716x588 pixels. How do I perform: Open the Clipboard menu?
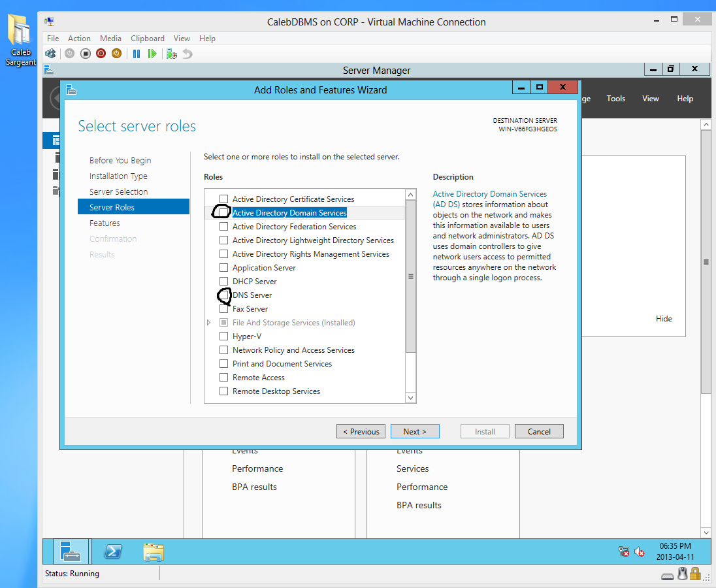coord(148,39)
